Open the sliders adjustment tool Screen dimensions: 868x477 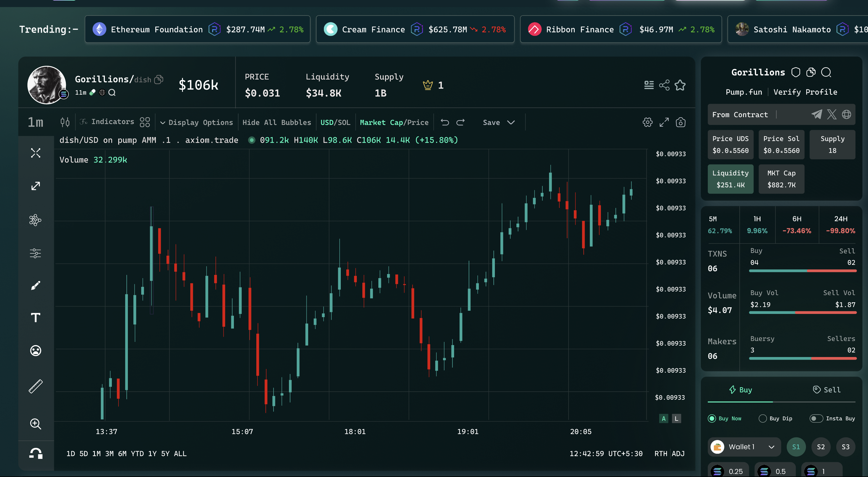pos(35,253)
